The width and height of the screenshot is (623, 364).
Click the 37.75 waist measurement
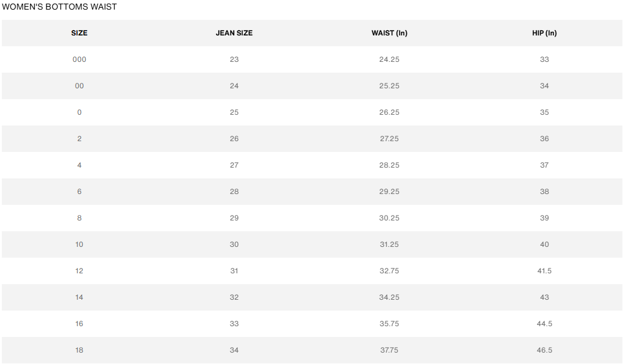389,350
